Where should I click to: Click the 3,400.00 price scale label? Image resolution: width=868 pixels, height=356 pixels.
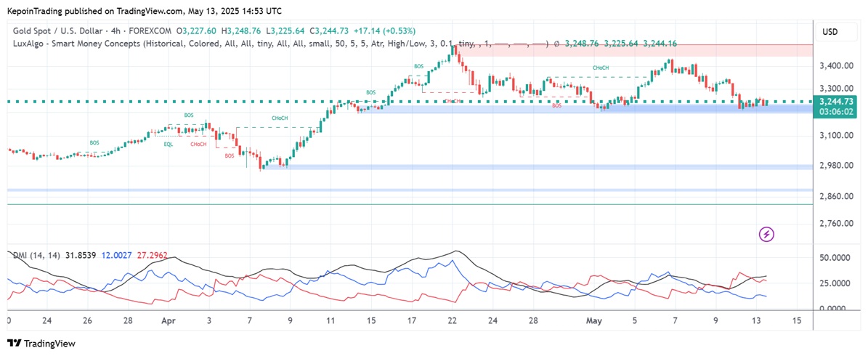tap(835, 66)
